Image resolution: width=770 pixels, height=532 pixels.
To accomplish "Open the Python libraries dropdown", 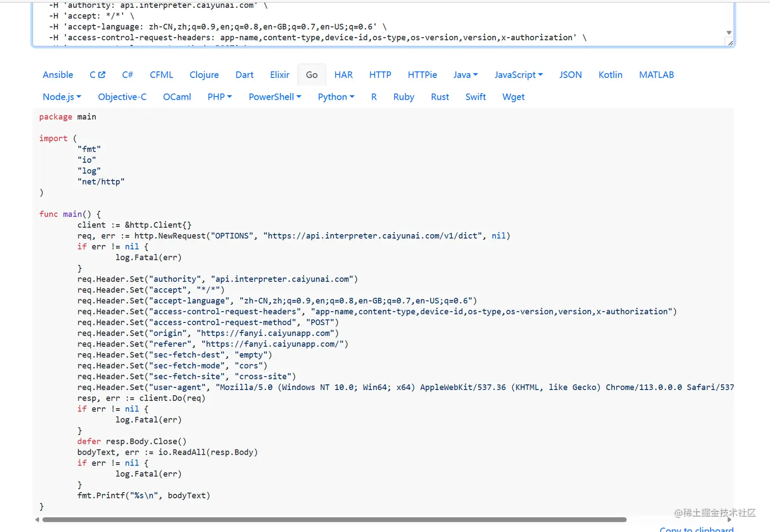I will tap(336, 97).
